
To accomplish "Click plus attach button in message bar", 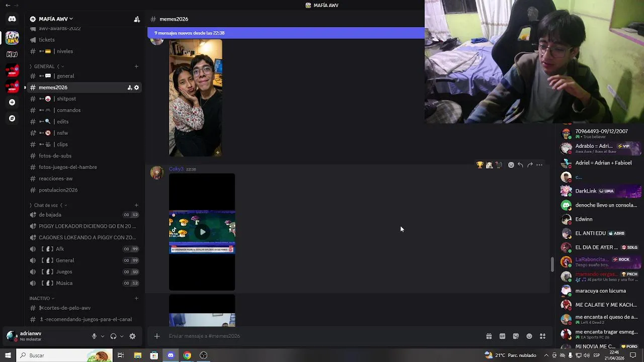I will pos(157,336).
